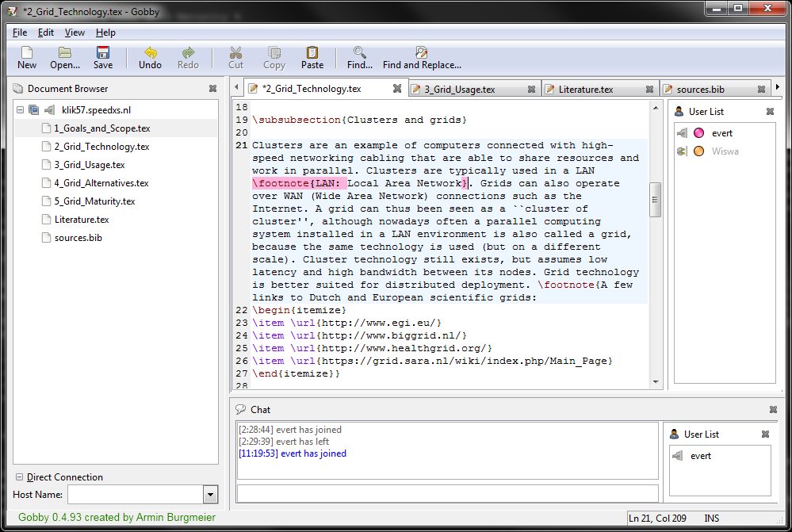Screen dimensions: 792x532
Task: Click the document icon of 1_Goals_and_Scope.tex
Action: 47,128
